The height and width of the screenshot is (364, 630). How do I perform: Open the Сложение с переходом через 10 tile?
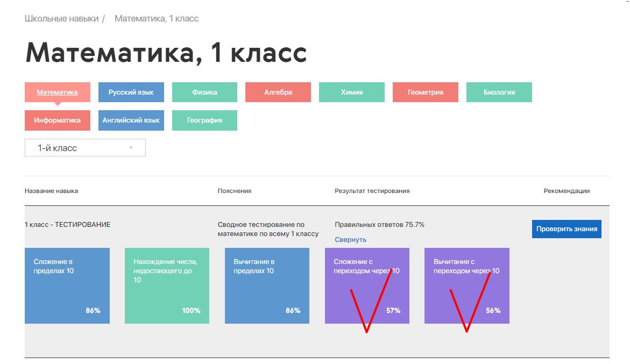point(367,286)
